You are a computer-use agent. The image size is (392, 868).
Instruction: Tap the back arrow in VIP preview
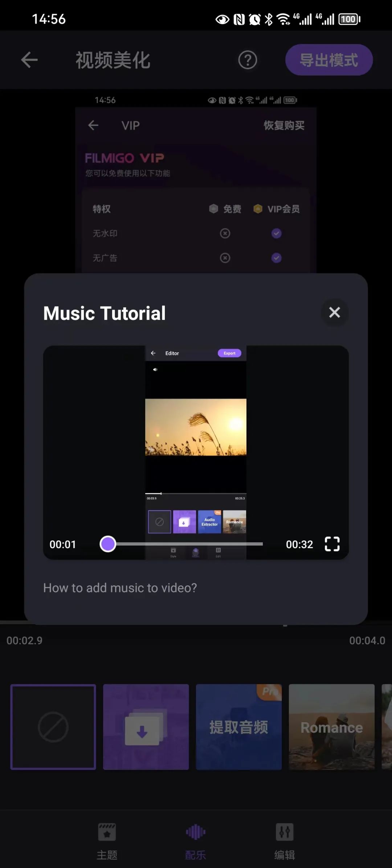pyautogui.click(x=93, y=125)
